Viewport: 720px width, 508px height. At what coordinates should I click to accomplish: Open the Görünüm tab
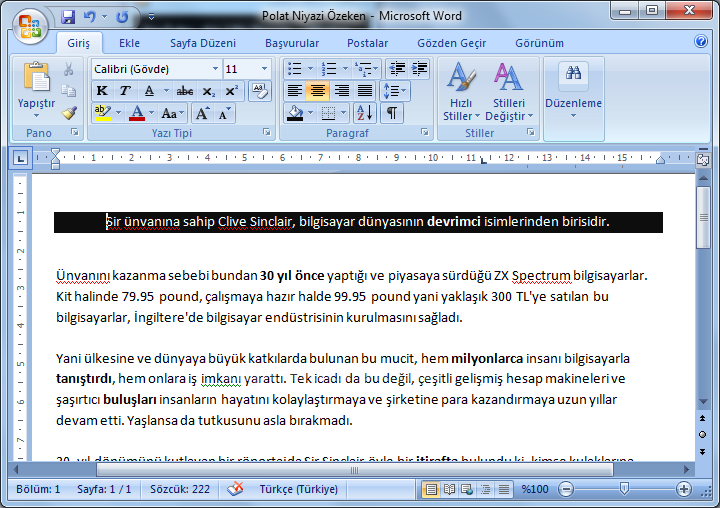(539, 43)
